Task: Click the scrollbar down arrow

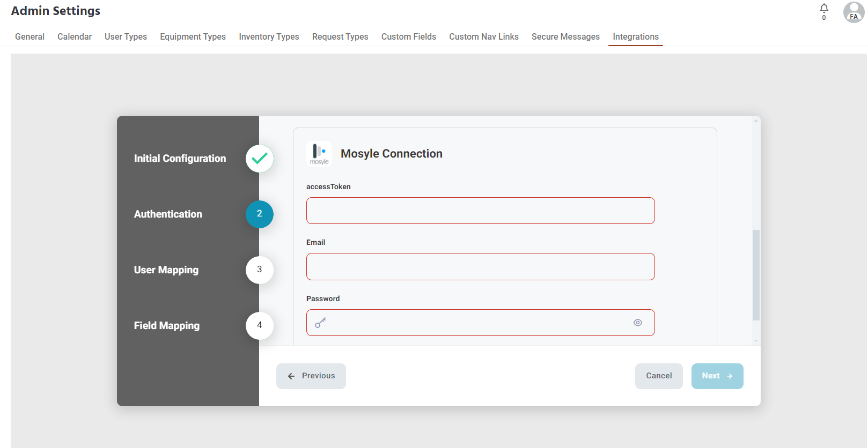Action: 756,341
